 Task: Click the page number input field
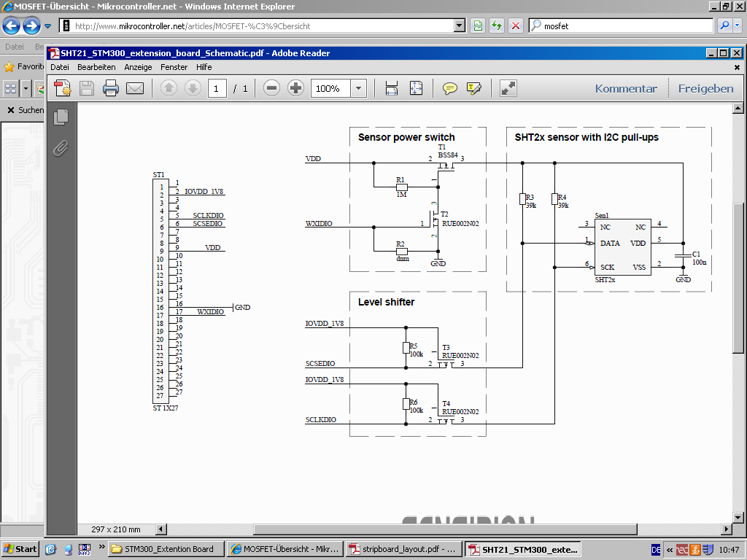[217, 89]
